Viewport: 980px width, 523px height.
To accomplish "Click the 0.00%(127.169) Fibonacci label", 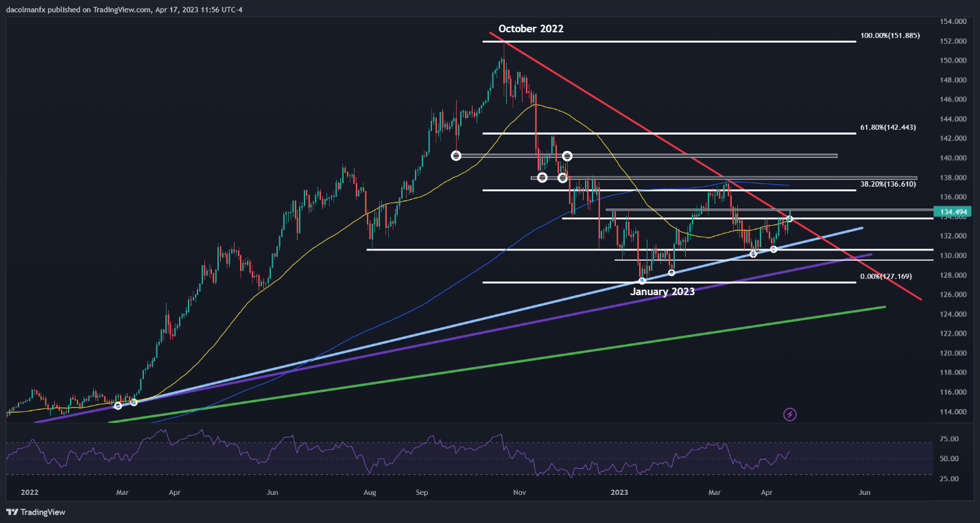I will 886,277.
